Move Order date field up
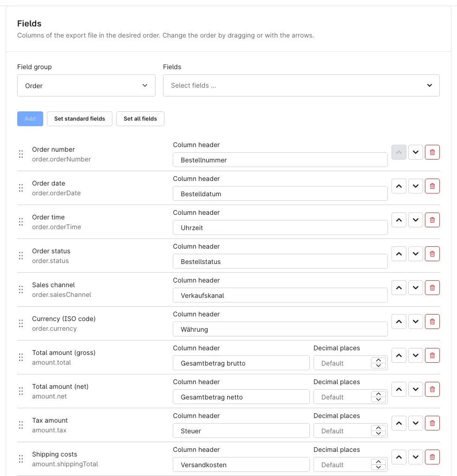 [x=399, y=186]
